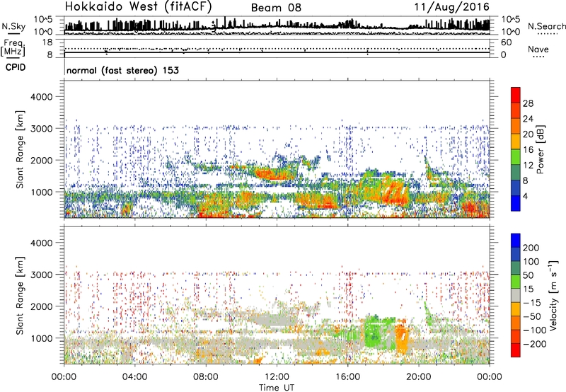Click the '-200' tick on the Velocity color bar
Image resolution: width=566 pixels, height=392 pixels.
pyautogui.click(x=534, y=344)
